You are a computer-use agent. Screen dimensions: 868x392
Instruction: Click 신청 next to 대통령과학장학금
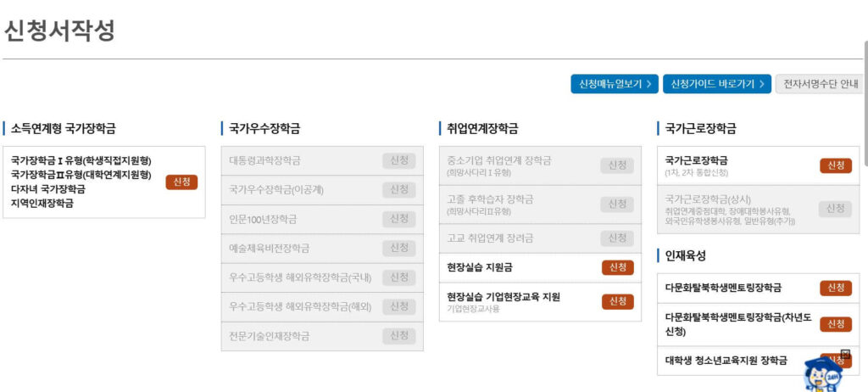coord(398,160)
